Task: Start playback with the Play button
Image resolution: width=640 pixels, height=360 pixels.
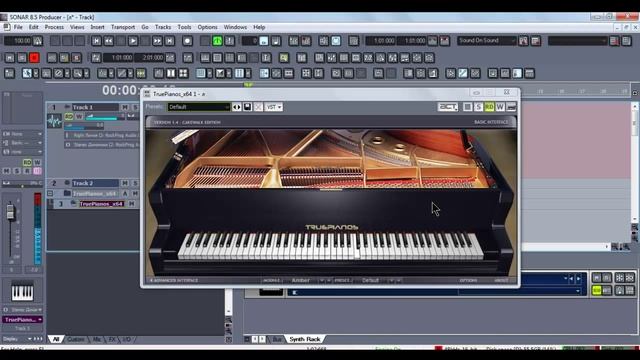Action: (x=133, y=40)
